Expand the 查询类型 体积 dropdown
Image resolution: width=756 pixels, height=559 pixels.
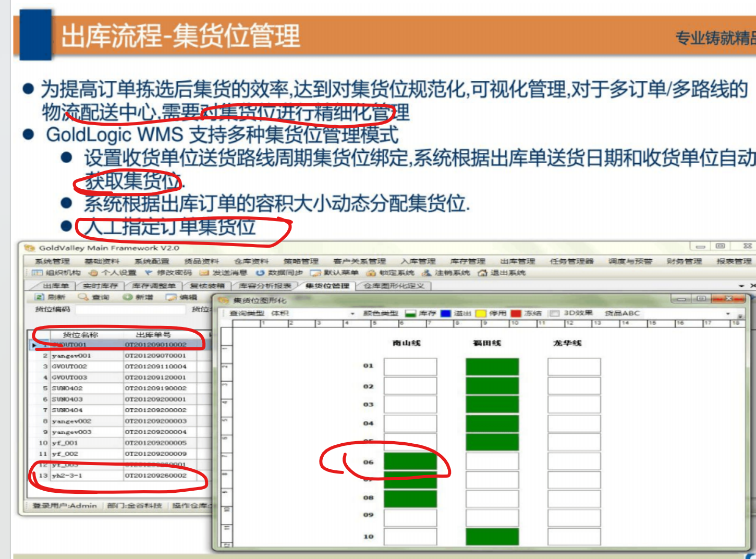pyautogui.click(x=352, y=313)
